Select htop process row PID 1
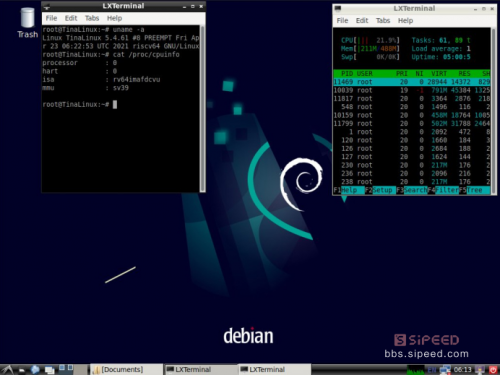500x375 pixels. [x=412, y=132]
